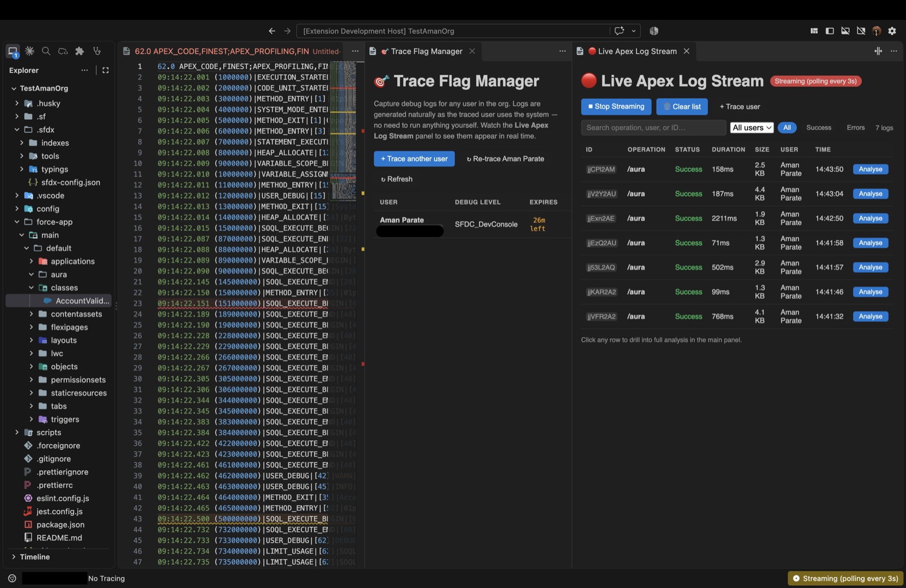Click the hexagon icon next to command center
Screen dimensions: 906x588
(654, 31)
